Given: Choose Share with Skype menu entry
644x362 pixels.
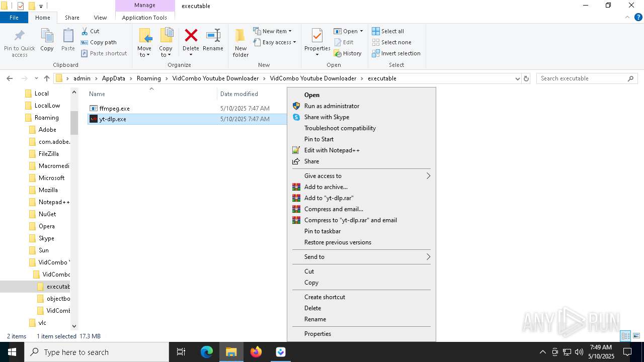Looking at the screenshot, I should coord(327,117).
